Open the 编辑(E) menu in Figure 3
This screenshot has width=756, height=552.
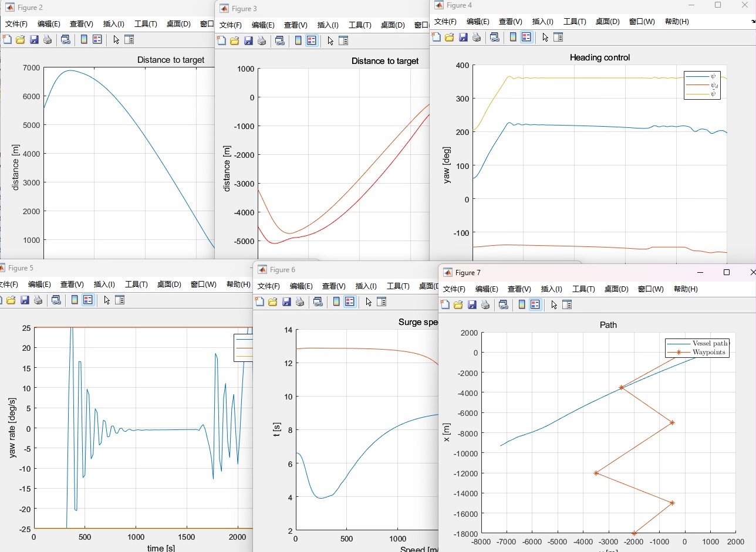[263, 25]
